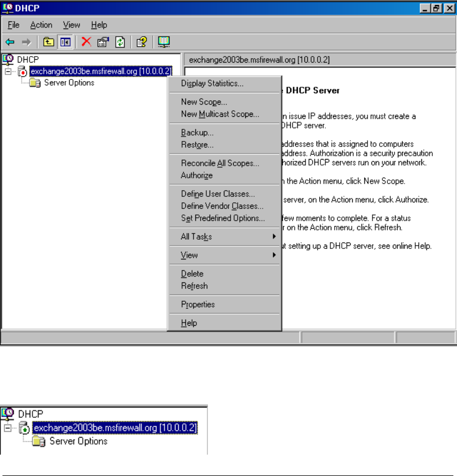
Task: Click the red X Delete toolbar icon
Action: tap(87, 42)
